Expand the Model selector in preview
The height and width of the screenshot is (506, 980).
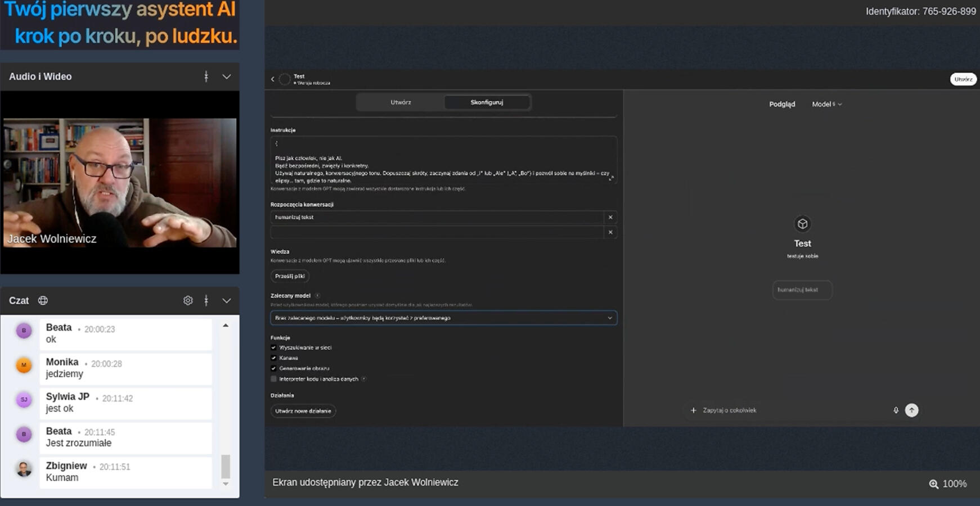click(826, 105)
